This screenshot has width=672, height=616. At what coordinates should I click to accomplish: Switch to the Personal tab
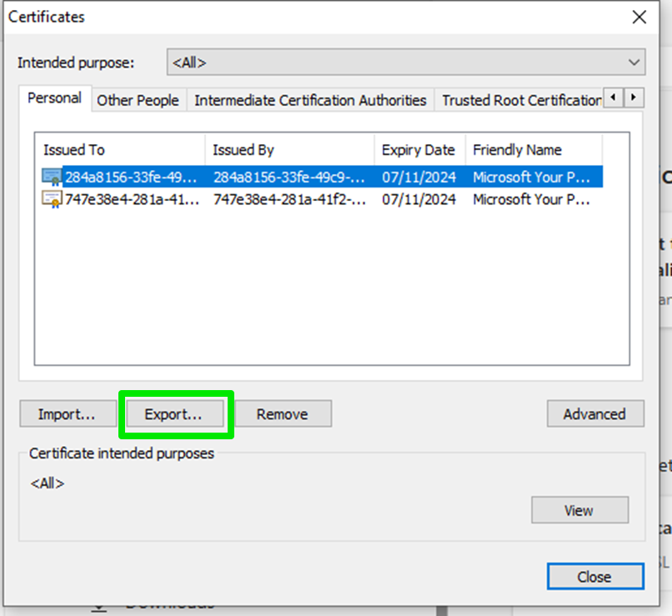pyautogui.click(x=54, y=98)
